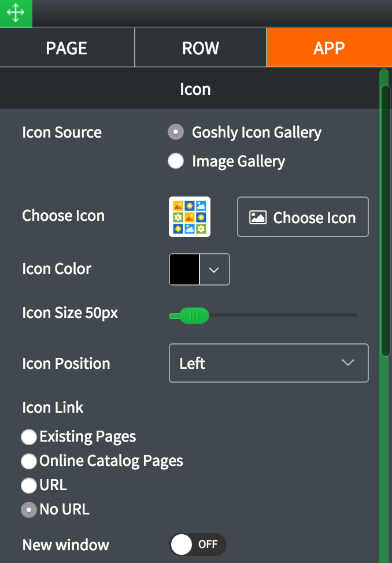Screen dimensions: 392x563
Task: Select Online Catalog Pages link option
Action: click(29, 461)
